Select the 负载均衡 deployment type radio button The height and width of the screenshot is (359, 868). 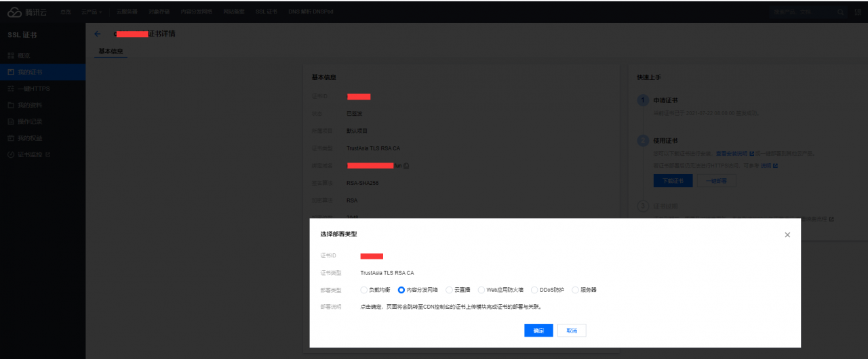365,290
